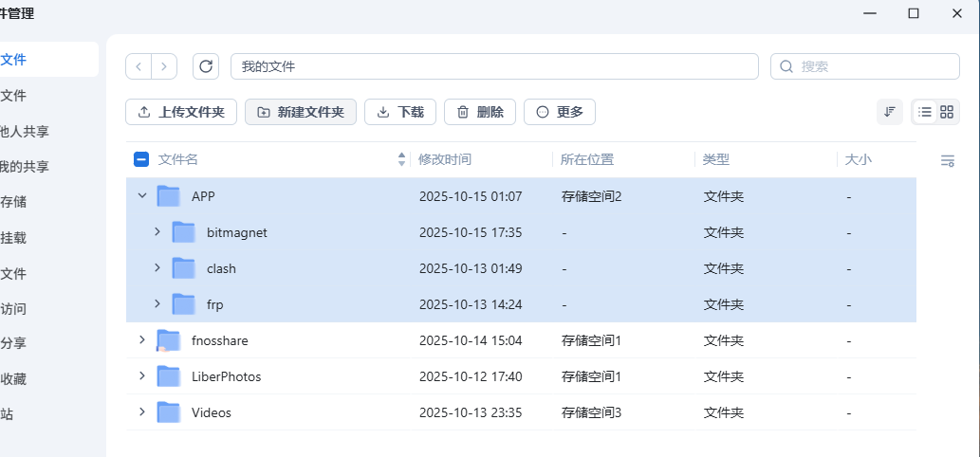This screenshot has height=457, width=980.
Task: Click the 新建文件夹 button
Action: coord(301,112)
